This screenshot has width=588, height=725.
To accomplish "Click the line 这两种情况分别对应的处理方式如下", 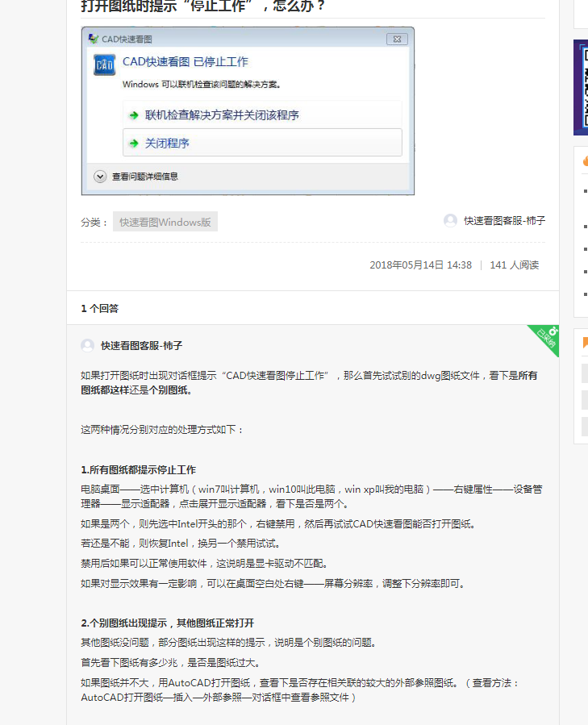I will point(162,430).
